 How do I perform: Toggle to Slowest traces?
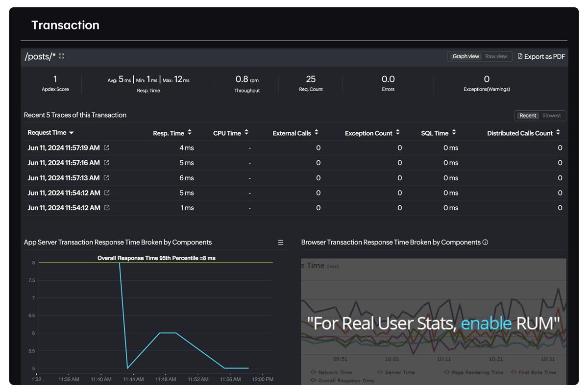pyautogui.click(x=552, y=115)
